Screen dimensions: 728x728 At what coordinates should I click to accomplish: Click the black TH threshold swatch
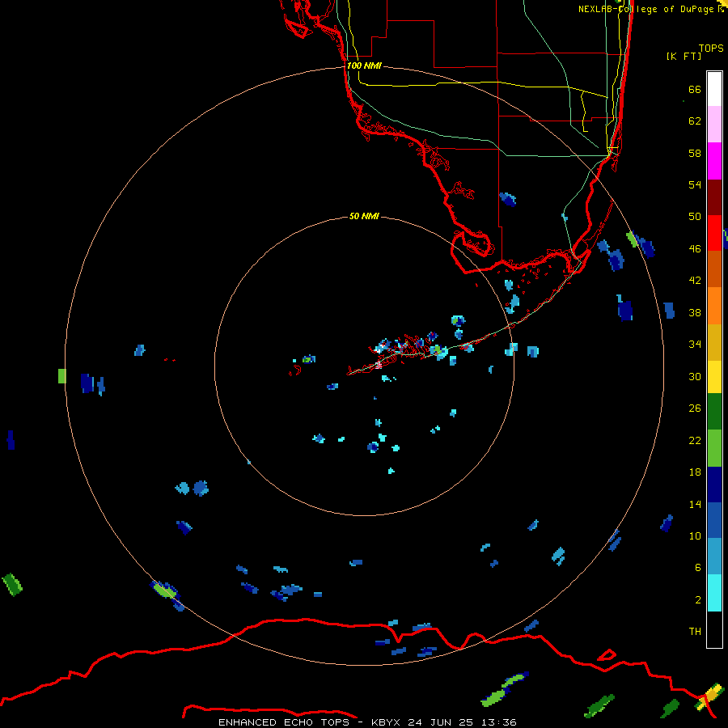tap(714, 629)
